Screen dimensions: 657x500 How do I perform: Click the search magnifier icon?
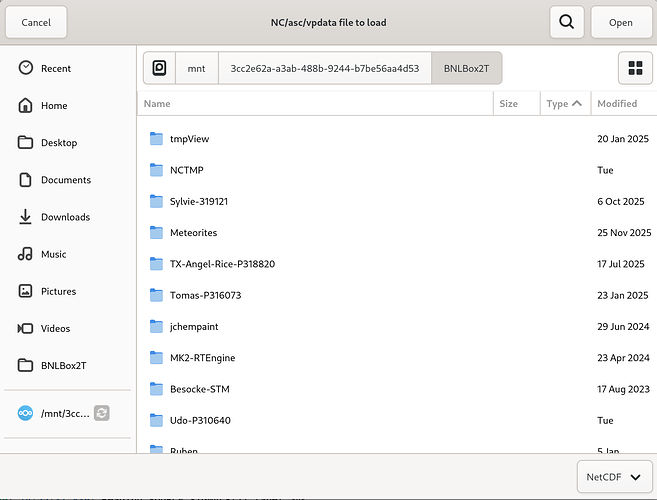[566, 22]
